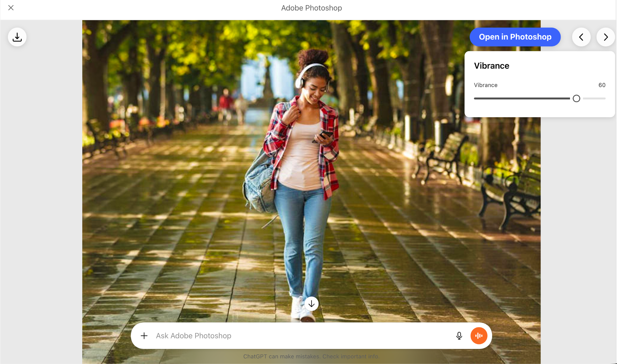This screenshot has height=364, width=617.
Task: Click the Vibrance value 60
Action: (x=602, y=85)
